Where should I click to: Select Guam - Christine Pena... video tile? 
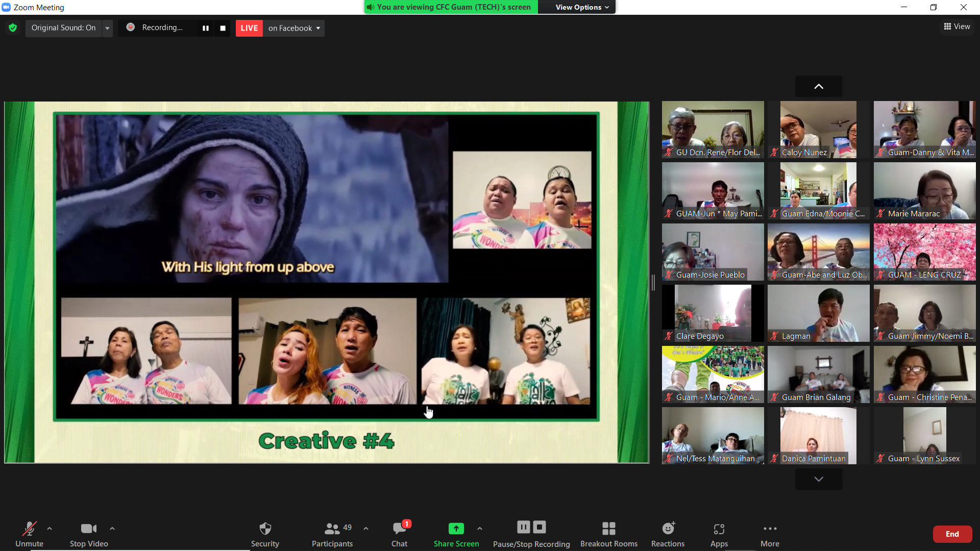[925, 374]
